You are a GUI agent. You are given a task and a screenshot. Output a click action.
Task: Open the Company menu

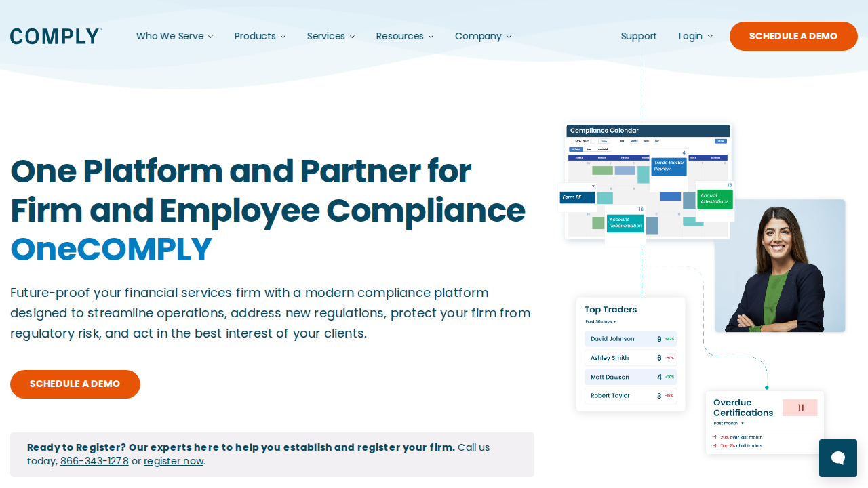coord(478,36)
